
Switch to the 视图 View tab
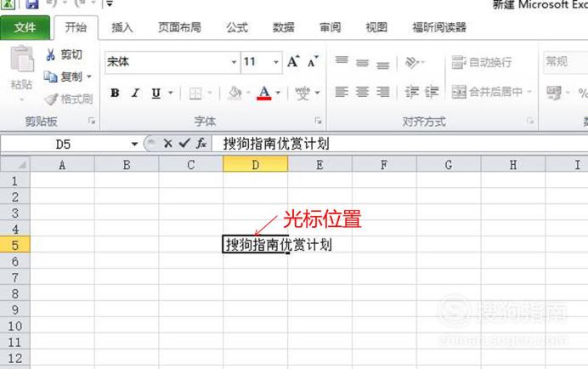(376, 27)
